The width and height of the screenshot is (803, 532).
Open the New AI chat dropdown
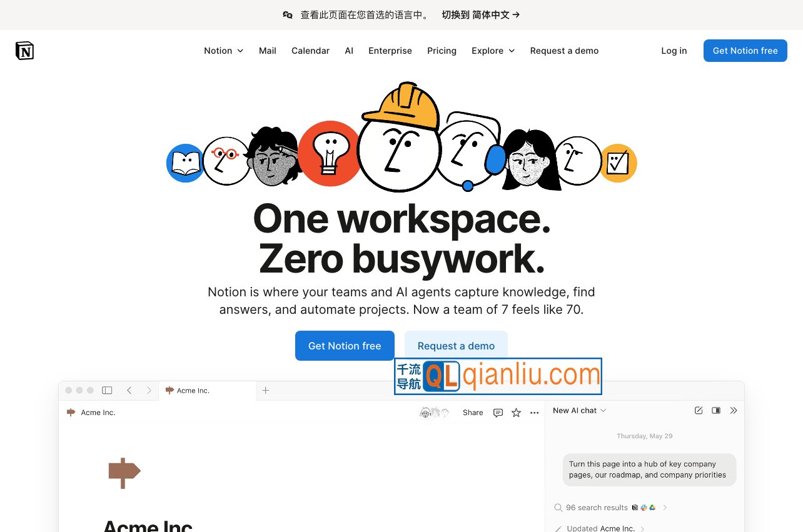pyautogui.click(x=578, y=410)
